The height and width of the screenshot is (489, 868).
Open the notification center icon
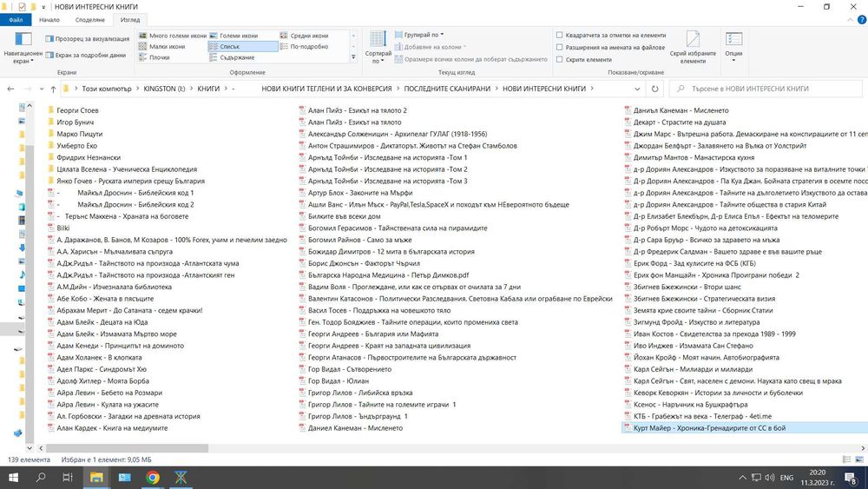coord(851,478)
